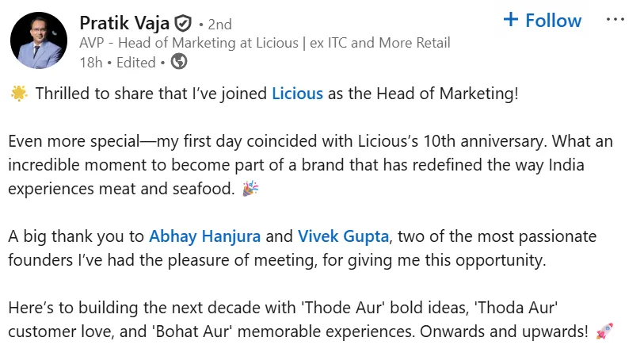Click the 'Thode Aur' bold ideas paragraph
This screenshot has width=644, height=345.
(x=311, y=320)
